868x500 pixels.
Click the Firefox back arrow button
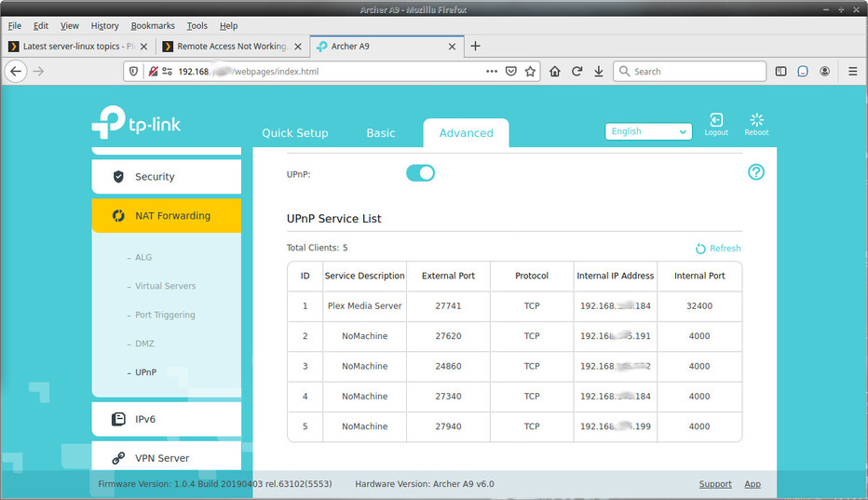16,72
